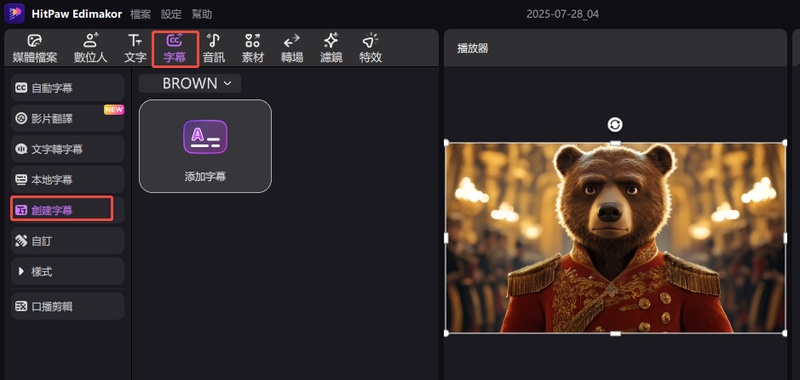Image resolution: width=800 pixels, height=380 pixels.
Task: Click the icon beside 本地字幕
Action: [x=21, y=180]
